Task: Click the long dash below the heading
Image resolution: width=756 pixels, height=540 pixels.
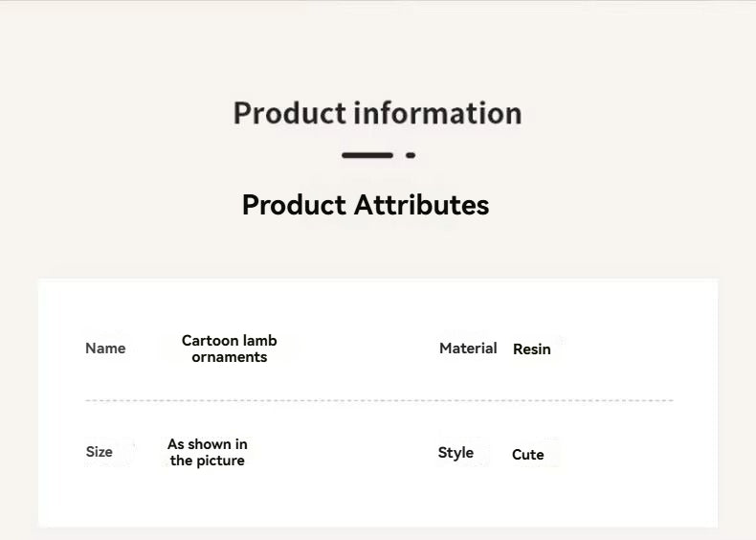Action: click(x=367, y=155)
